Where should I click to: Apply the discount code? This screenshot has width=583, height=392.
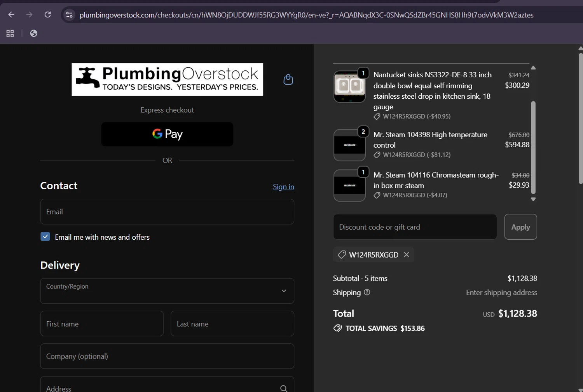520,227
